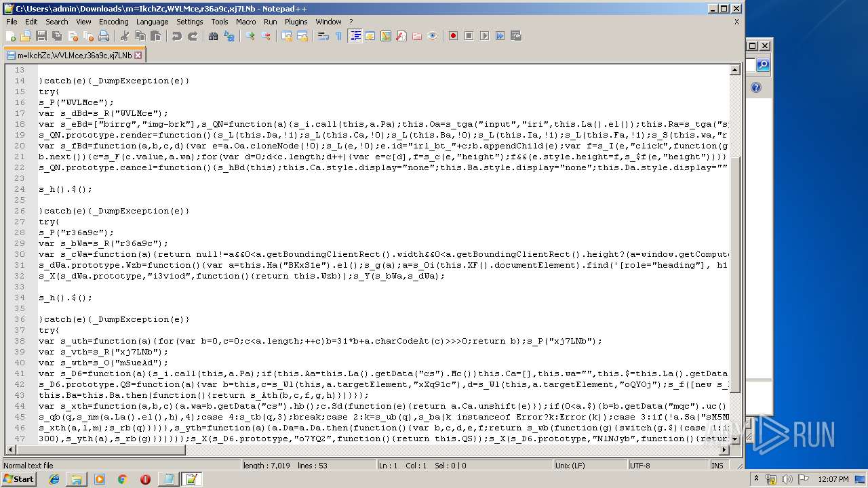Open Find with the binoculars icon
The height and width of the screenshot is (488, 868).
pyautogui.click(x=213, y=36)
